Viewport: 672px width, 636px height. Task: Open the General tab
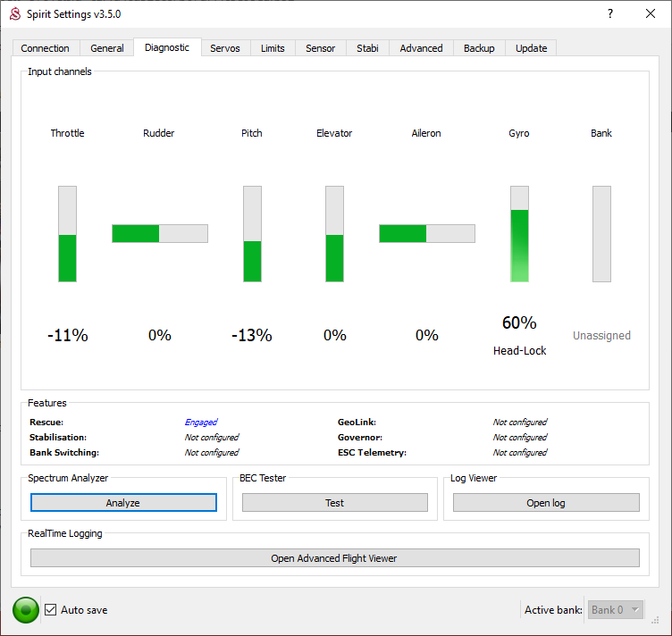[107, 48]
